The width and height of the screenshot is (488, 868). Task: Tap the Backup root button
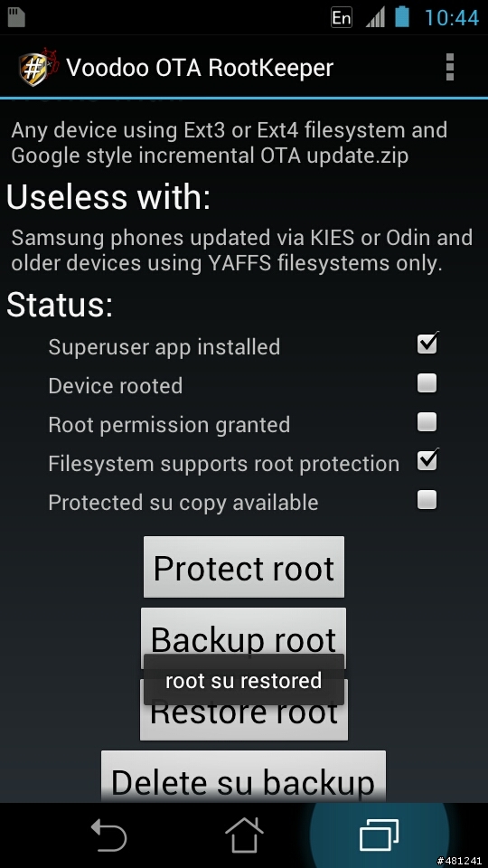click(x=243, y=632)
